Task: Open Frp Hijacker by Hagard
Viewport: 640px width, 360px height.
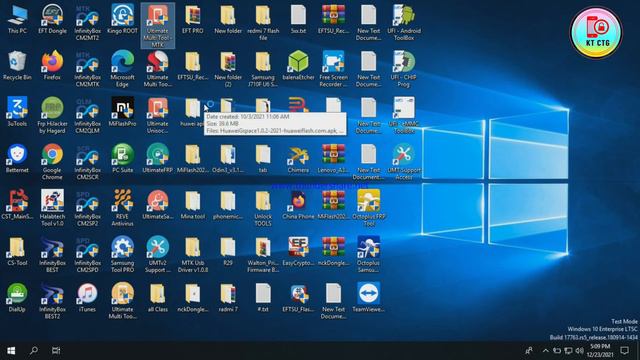Action: pyautogui.click(x=52, y=116)
